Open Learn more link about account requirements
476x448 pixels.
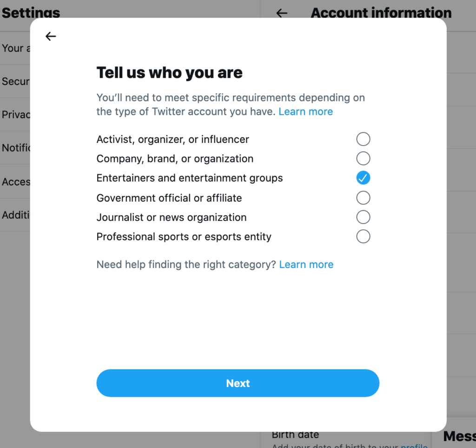tap(305, 112)
